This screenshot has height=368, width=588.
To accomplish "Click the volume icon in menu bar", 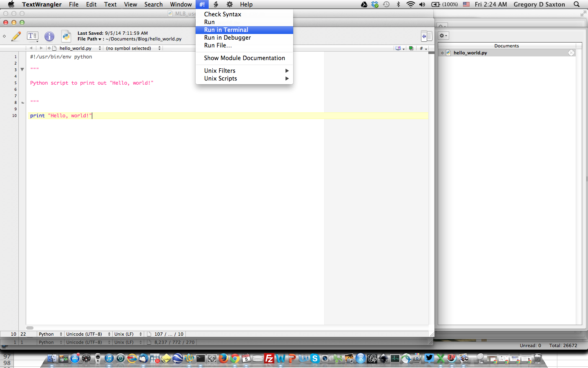I will pyautogui.click(x=422, y=4).
